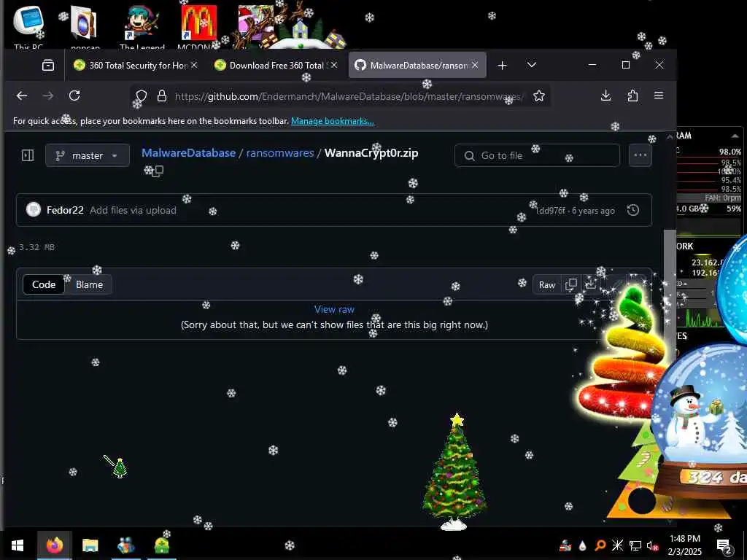Screen dimensions: 747x560
Task: Open Firefox application hamburger menu
Action: (659, 96)
